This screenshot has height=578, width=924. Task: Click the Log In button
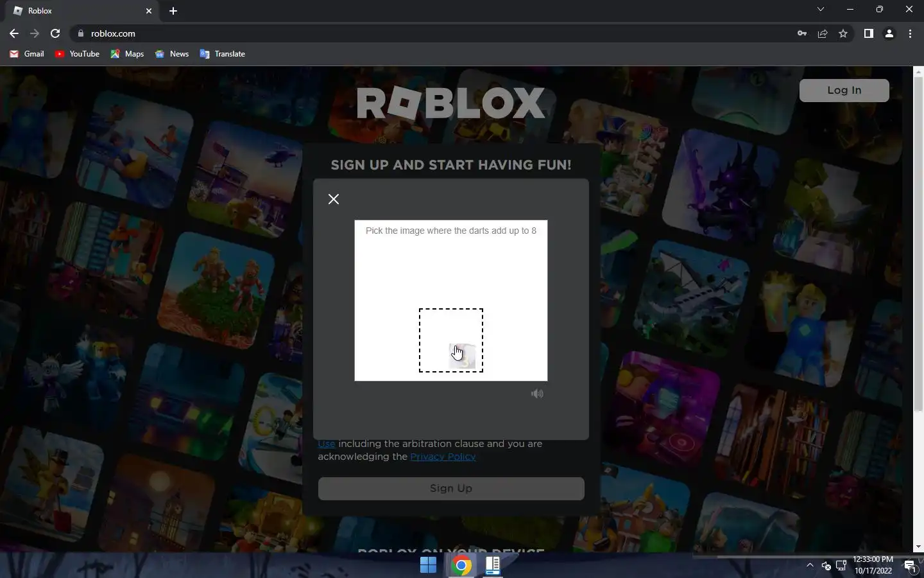click(x=844, y=91)
